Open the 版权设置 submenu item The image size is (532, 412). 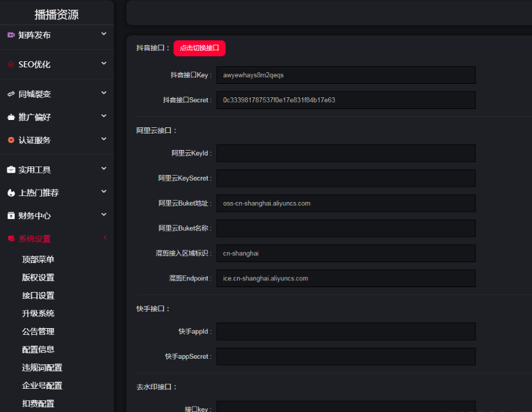38,278
